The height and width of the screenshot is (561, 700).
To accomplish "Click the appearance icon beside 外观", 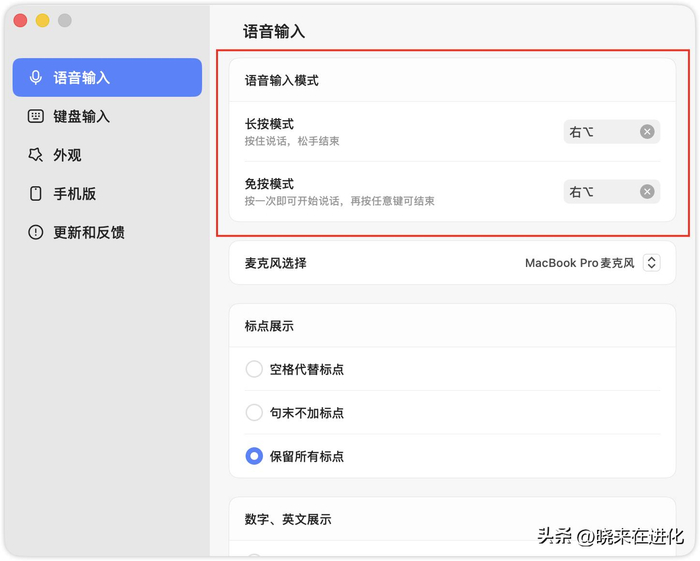I will point(36,155).
